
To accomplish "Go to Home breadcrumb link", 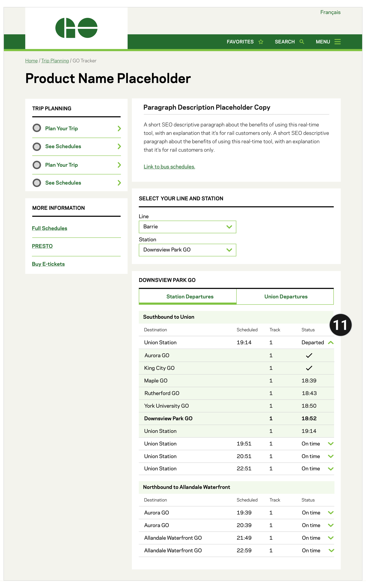I will pos(31,61).
